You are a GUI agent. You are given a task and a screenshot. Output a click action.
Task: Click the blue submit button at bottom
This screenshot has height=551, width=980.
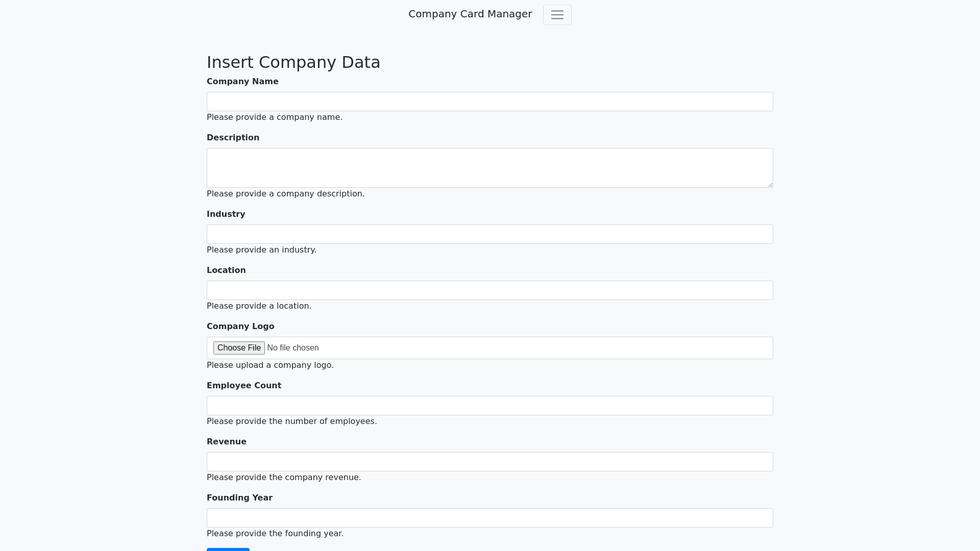[228, 549]
